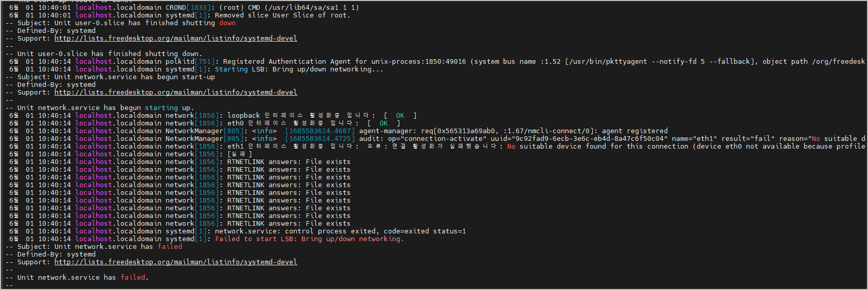Click the timestamp [1685583614.4725]
Image resolution: width=868 pixels, height=290 pixels.
pos(320,139)
